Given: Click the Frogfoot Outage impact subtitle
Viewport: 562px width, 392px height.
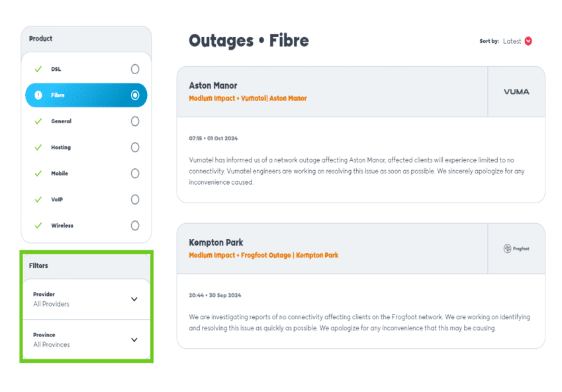Looking at the screenshot, I should pyautogui.click(x=263, y=256).
